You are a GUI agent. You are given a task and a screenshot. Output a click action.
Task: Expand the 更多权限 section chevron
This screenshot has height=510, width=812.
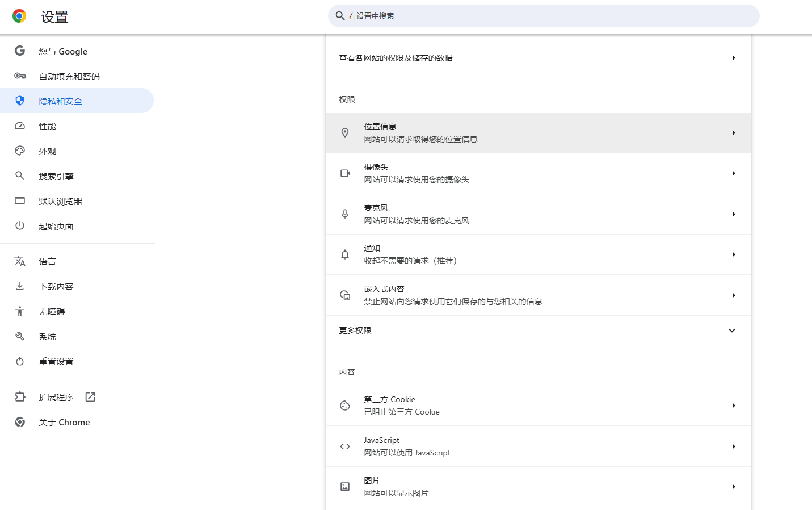tap(732, 331)
